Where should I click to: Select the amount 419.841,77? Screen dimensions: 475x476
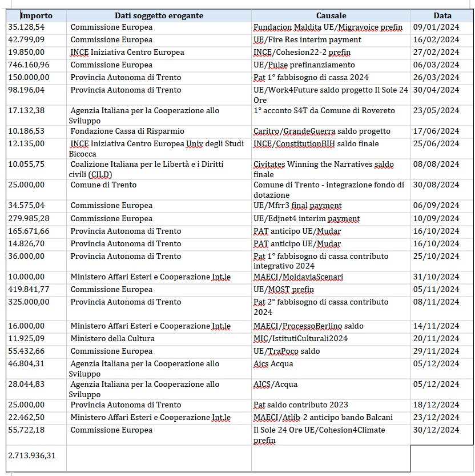point(29,289)
